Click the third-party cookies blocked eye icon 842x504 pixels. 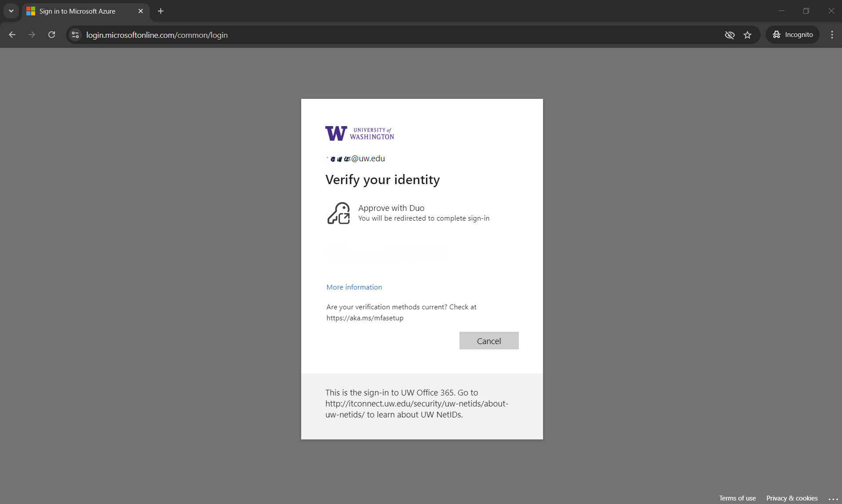pos(729,35)
